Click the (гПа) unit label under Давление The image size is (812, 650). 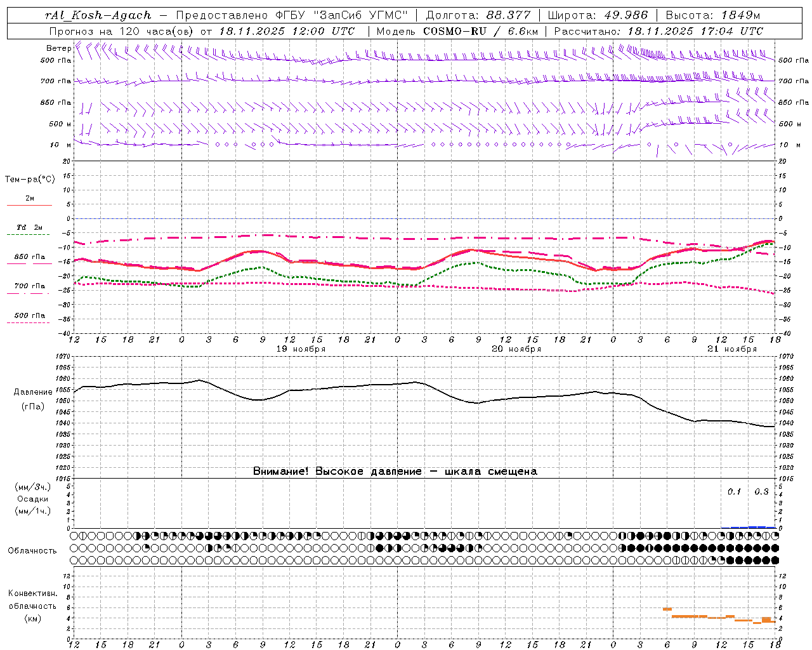(x=33, y=407)
